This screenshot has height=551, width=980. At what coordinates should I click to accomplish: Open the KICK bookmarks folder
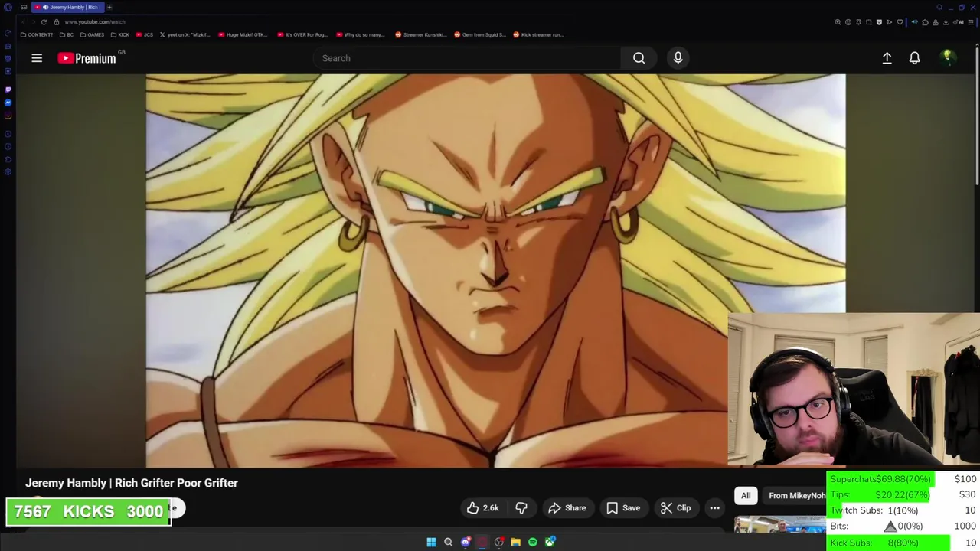(119, 34)
